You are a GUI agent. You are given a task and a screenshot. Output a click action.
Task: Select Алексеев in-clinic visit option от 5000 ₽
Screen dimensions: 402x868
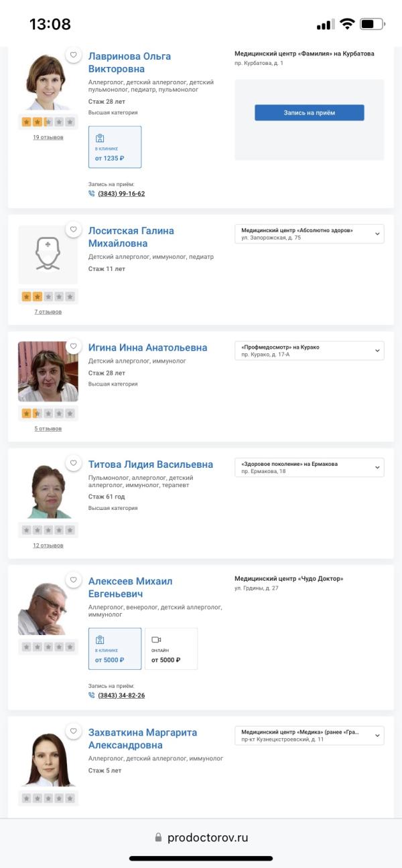point(115,648)
